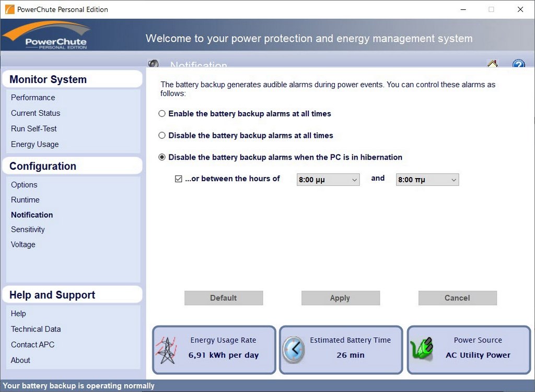Click the Power Source panel
Viewport: 535px width, 392px height.
(469, 350)
